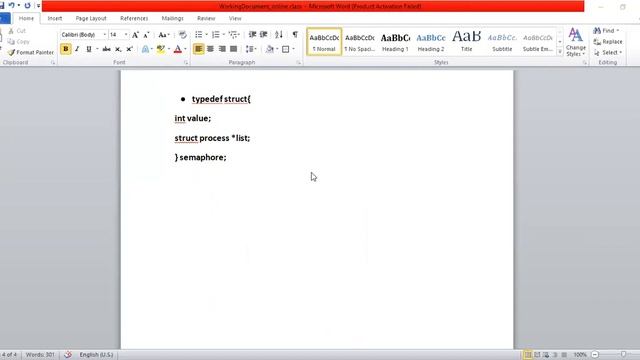Open the References tab
The width and height of the screenshot is (640, 360).
pos(134,18)
